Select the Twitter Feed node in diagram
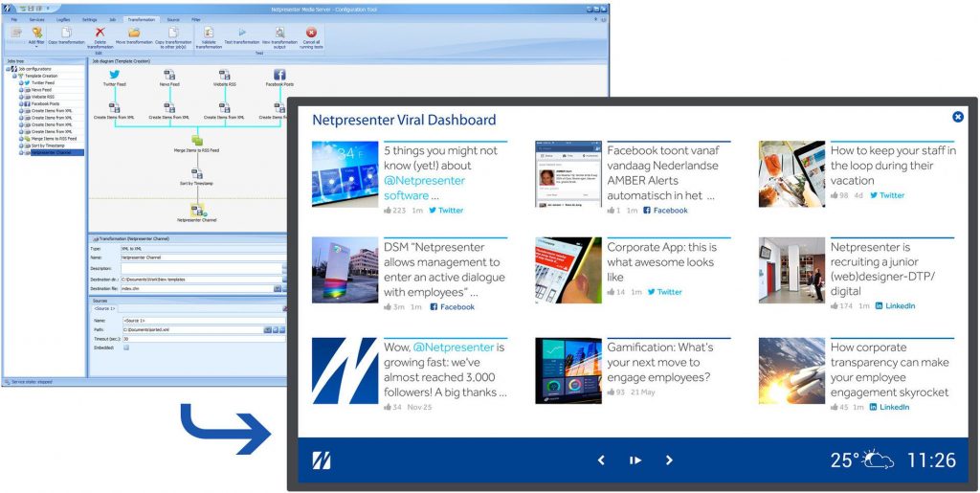 (114, 75)
